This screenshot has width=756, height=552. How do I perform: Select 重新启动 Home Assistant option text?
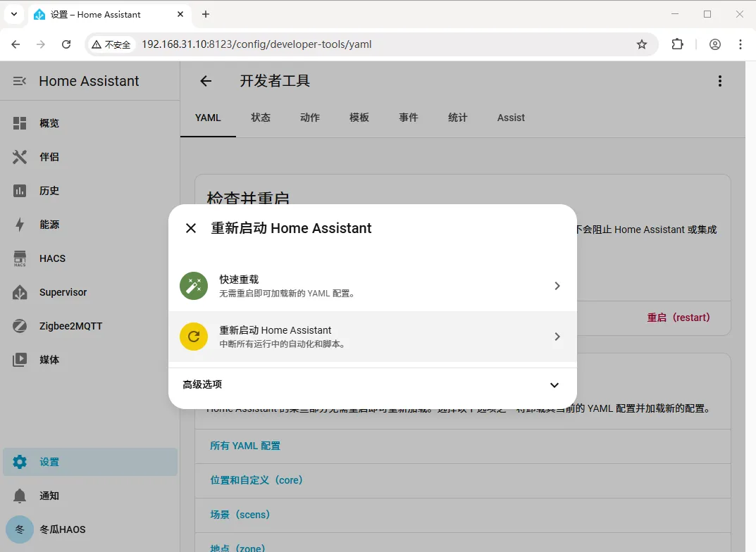click(x=275, y=330)
